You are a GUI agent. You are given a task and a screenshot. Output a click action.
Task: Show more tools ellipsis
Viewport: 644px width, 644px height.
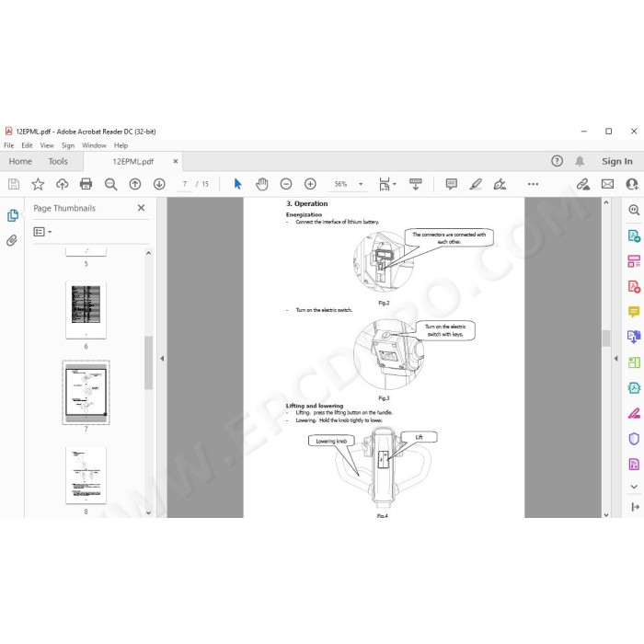point(533,184)
